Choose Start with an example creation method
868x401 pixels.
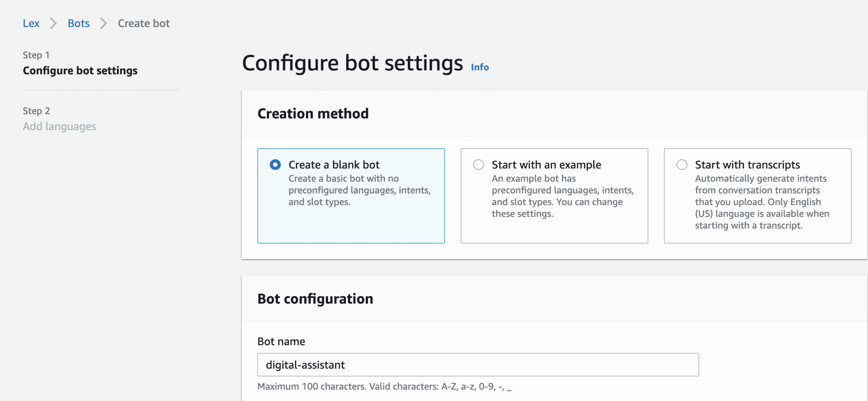pyautogui.click(x=479, y=164)
